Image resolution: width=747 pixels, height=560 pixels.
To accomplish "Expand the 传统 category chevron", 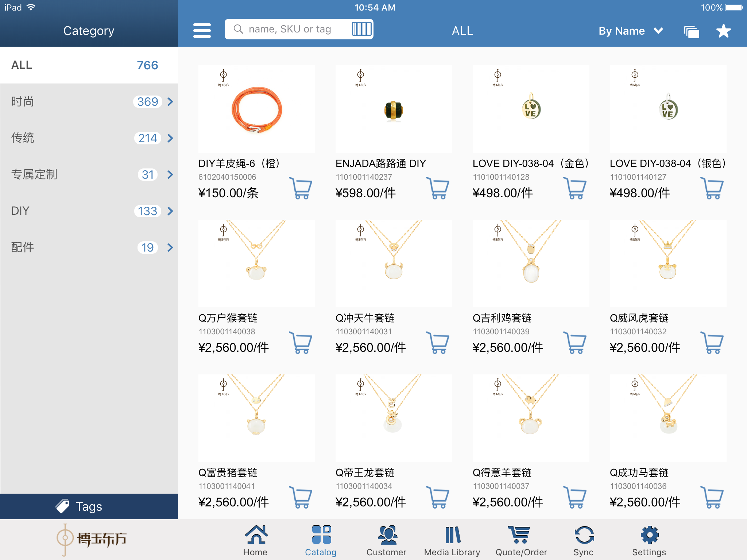I will click(x=170, y=138).
